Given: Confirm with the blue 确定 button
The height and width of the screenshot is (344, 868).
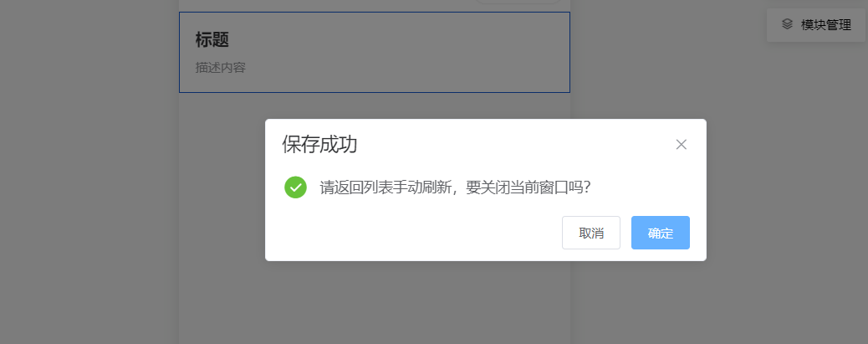Looking at the screenshot, I should coord(660,233).
